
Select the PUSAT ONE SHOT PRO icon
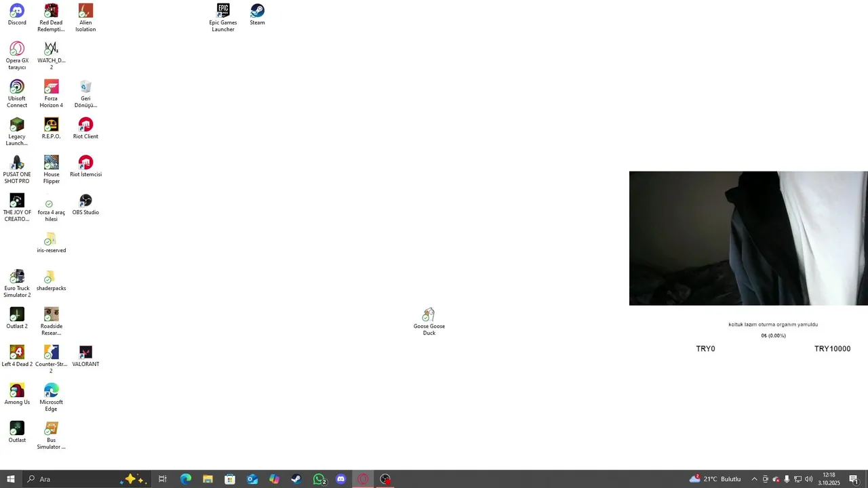click(x=17, y=169)
